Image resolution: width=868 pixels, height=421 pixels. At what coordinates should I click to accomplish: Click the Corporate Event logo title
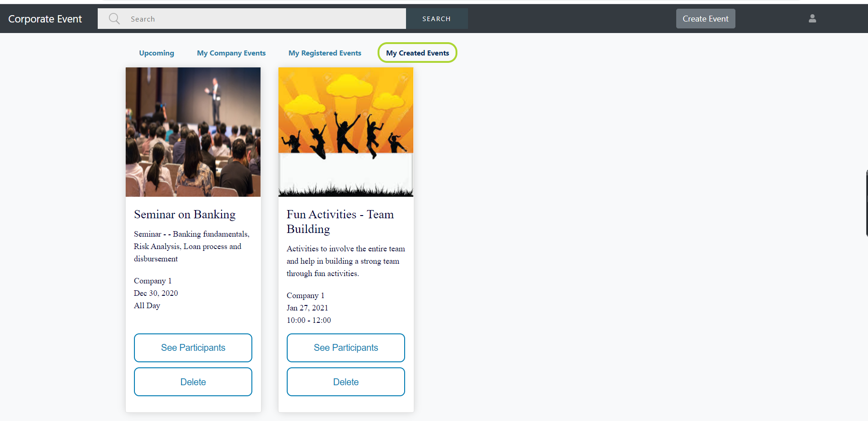pos(45,19)
